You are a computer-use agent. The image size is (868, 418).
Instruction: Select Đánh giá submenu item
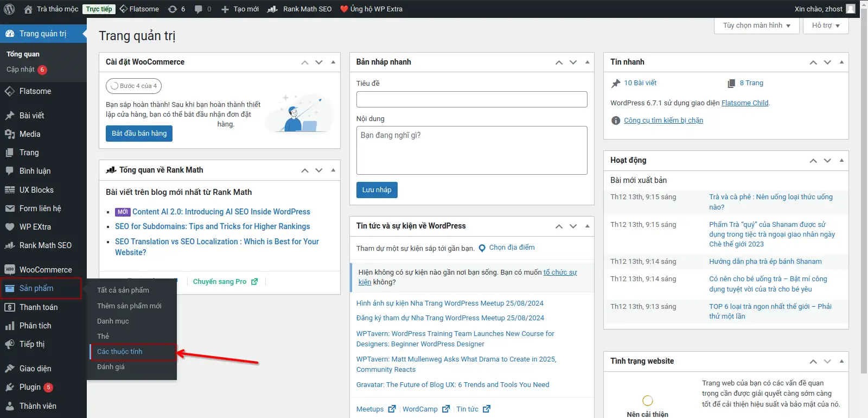[x=111, y=367]
